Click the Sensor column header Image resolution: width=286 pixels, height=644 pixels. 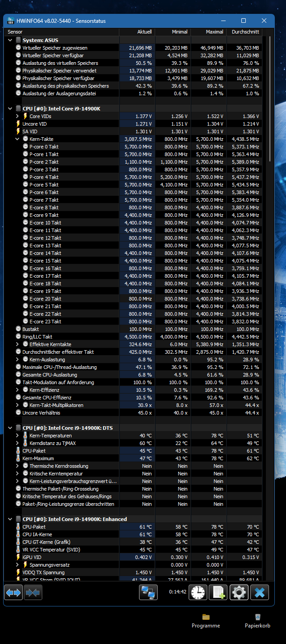pos(63,32)
